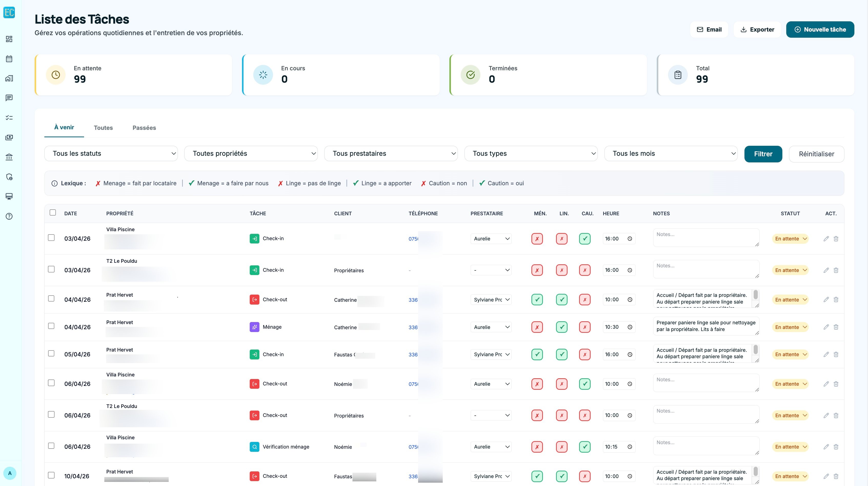Screen dimensions: 868x486
Task: Check the 05/04/26 Prat Hervet row checkbox
Action: (x=51, y=353)
